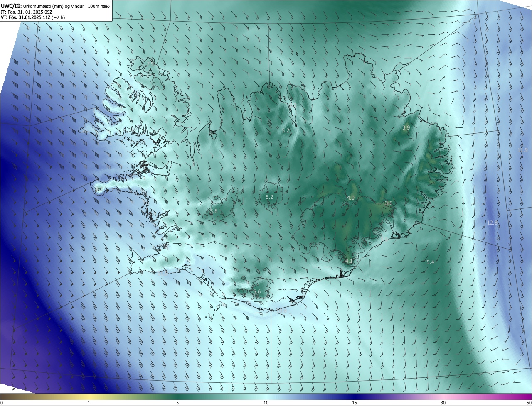Click the 12.8 value label over the sea
Image resolution: width=532 pixels, height=406 pixels.
click(x=492, y=223)
